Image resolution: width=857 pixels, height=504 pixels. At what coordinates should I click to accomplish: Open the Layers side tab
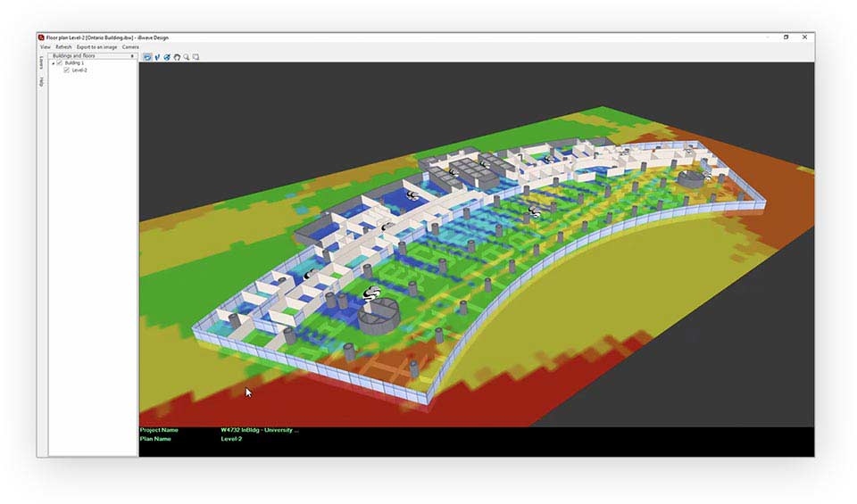click(41, 62)
